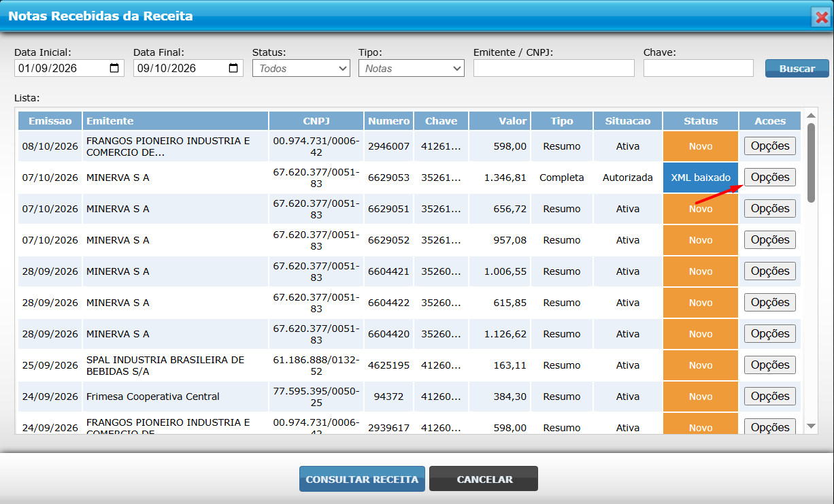Viewport: 834px width, 504px height.
Task: Click the CNPJ column header
Action: coord(316,121)
